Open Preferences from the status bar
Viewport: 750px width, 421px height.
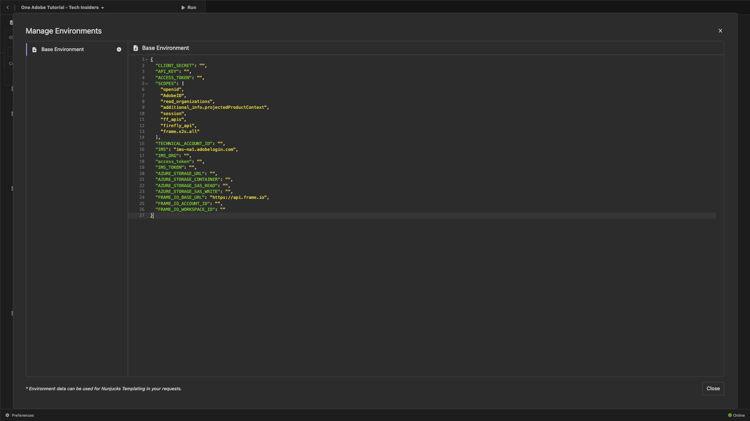coord(20,415)
